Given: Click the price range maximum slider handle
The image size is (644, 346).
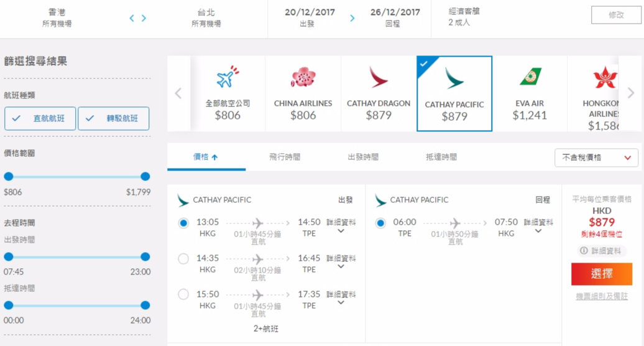Looking at the screenshot, I should coord(145,177).
